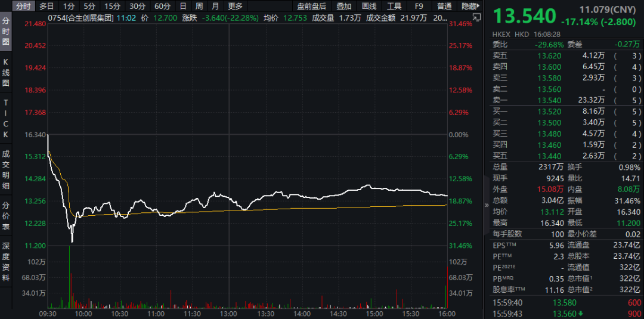644x319 pixels.
Task: Switch display mode using 普通
Action: click(444, 6)
